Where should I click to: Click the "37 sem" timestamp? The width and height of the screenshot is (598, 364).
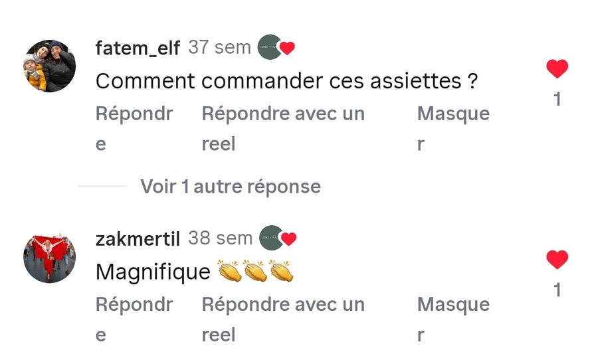pos(220,47)
